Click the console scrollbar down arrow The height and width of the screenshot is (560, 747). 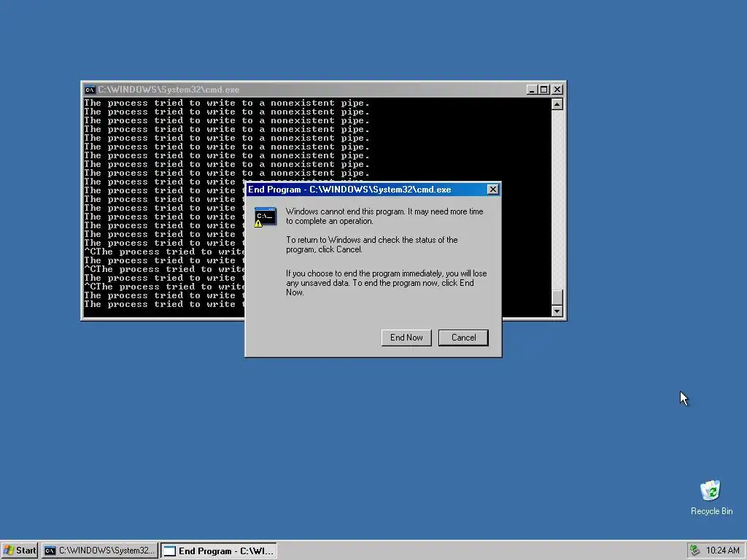557,311
